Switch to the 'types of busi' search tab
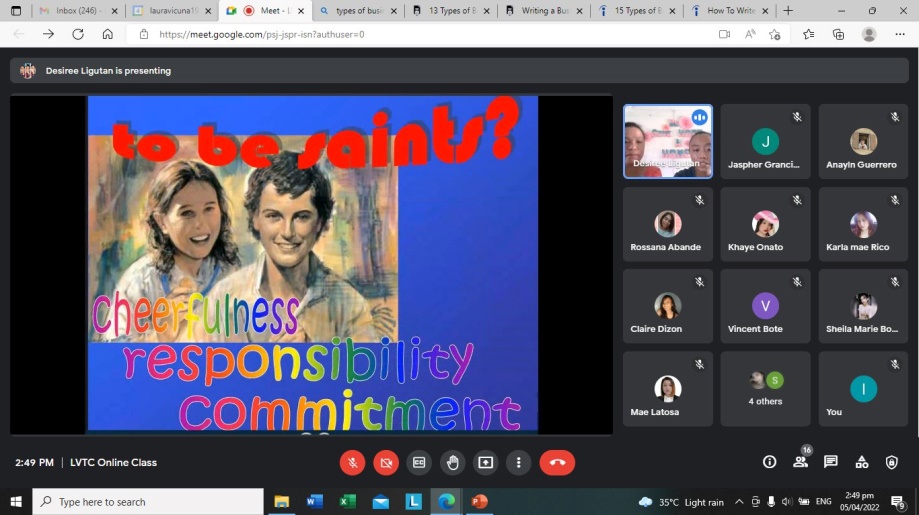919x515 pixels. click(353, 11)
